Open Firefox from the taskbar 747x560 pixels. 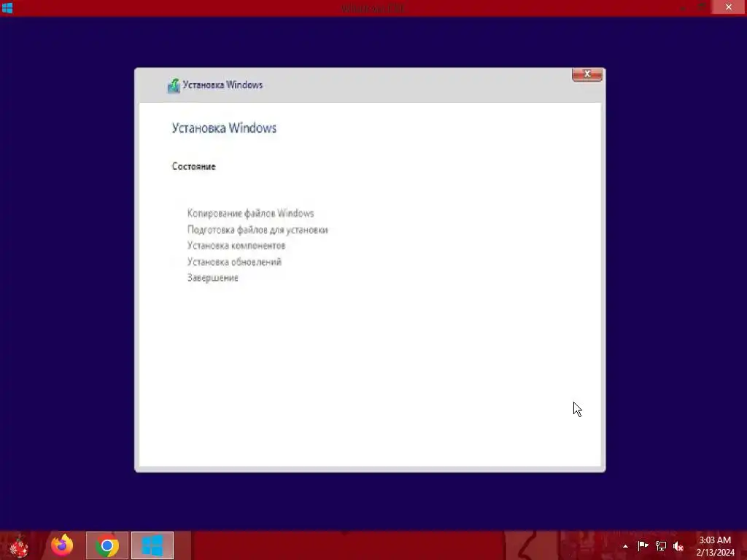point(62,545)
